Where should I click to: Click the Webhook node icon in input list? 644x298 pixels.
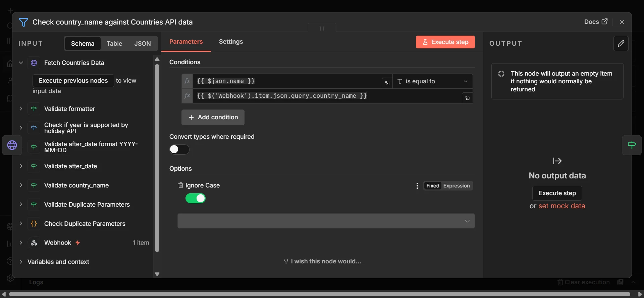34,243
